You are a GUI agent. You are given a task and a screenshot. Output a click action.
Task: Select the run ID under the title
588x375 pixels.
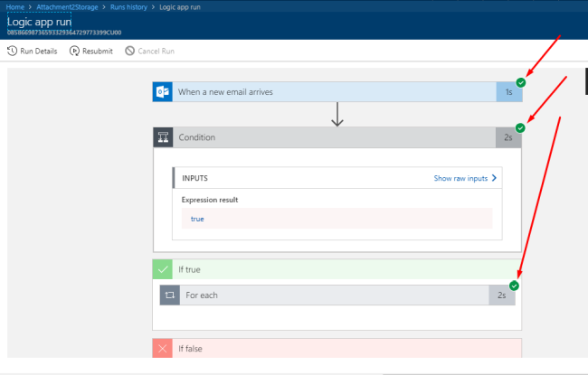point(64,33)
